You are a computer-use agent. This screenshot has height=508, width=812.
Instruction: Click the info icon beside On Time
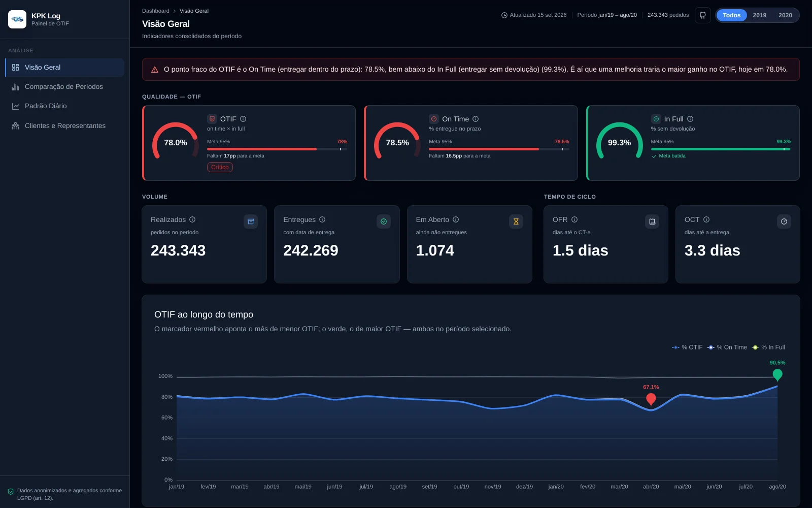pos(476,119)
